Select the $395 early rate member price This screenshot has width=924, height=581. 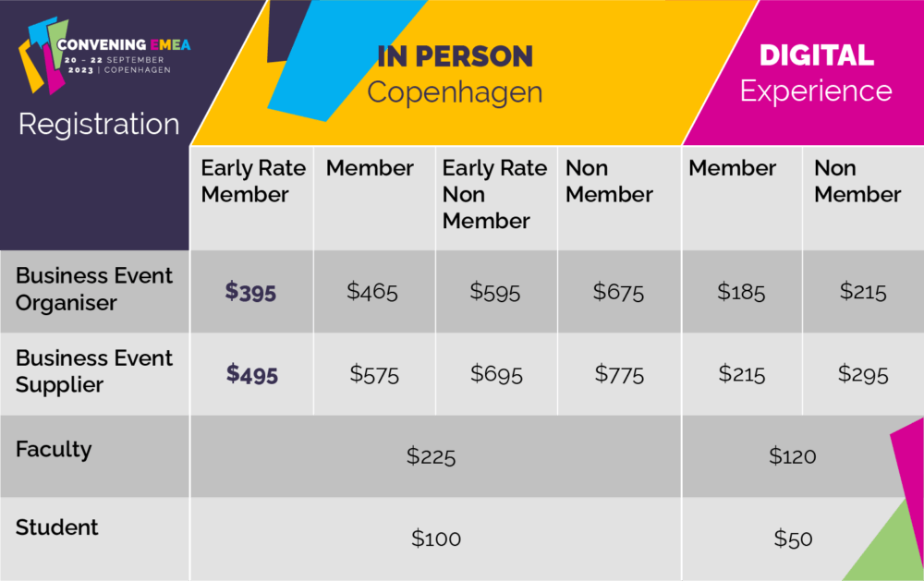coord(250,292)
